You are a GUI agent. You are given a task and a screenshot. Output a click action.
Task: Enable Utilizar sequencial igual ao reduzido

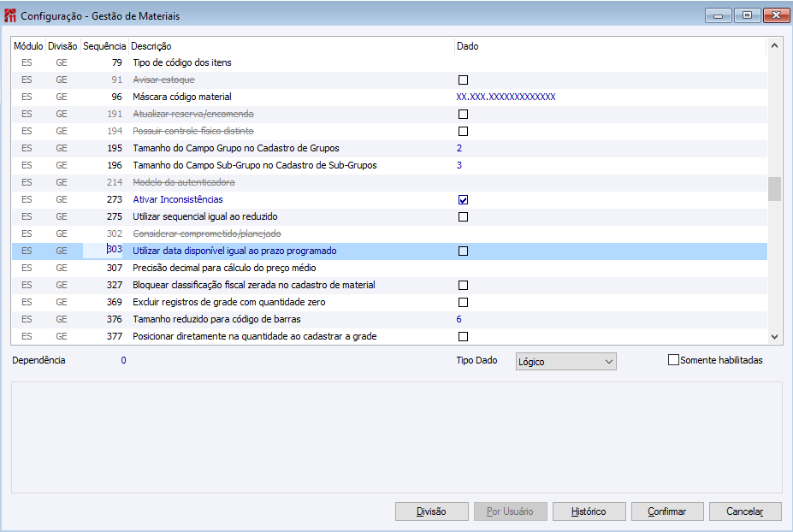(x=463, y=217)
